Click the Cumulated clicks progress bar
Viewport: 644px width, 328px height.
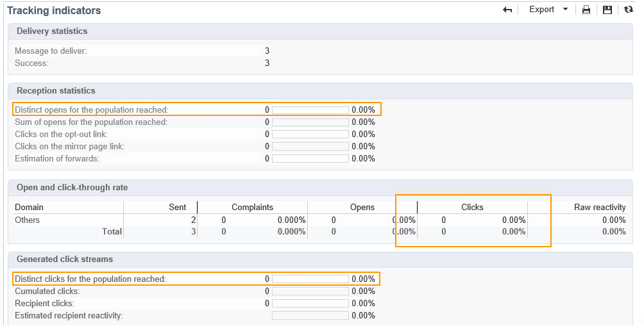(x=310, y=291)
